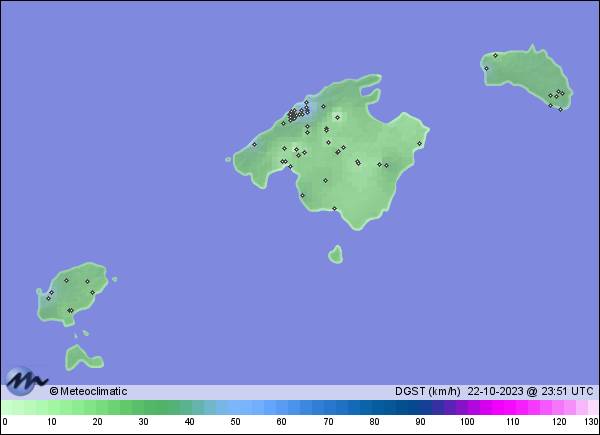Pick the light blue swatch above 50

[234, 407]
